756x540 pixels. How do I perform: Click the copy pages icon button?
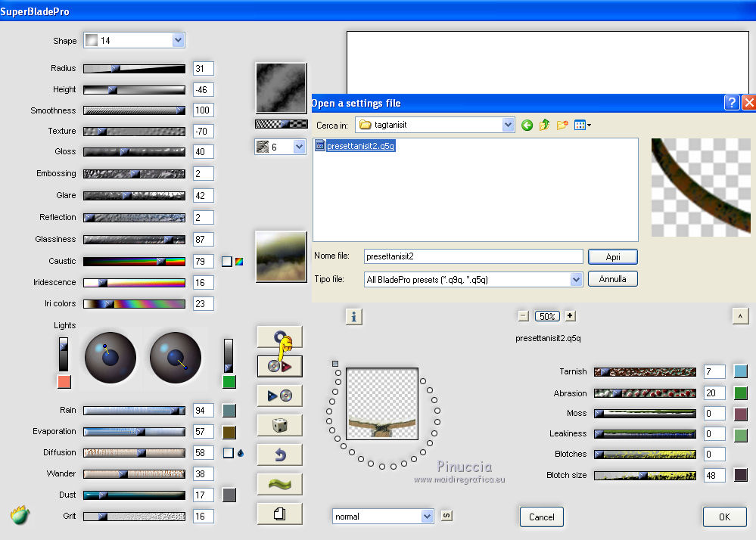(x=279, y=514)
